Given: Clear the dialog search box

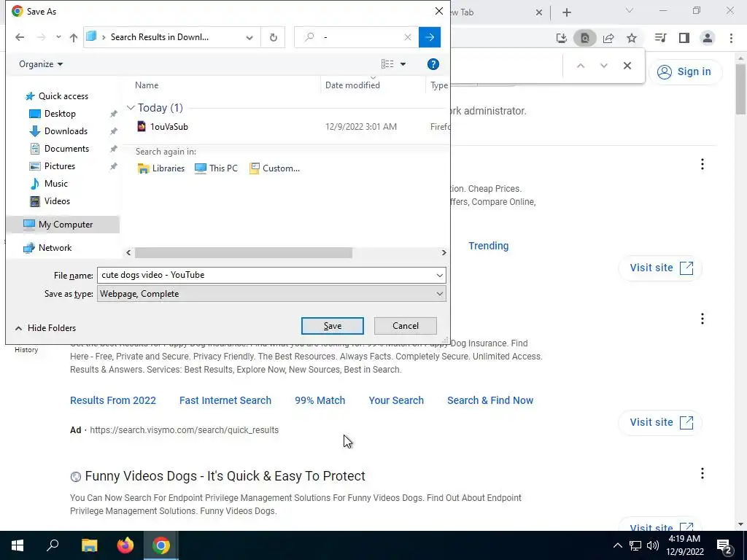Looking at the screenshot, I should coord(407,37).
